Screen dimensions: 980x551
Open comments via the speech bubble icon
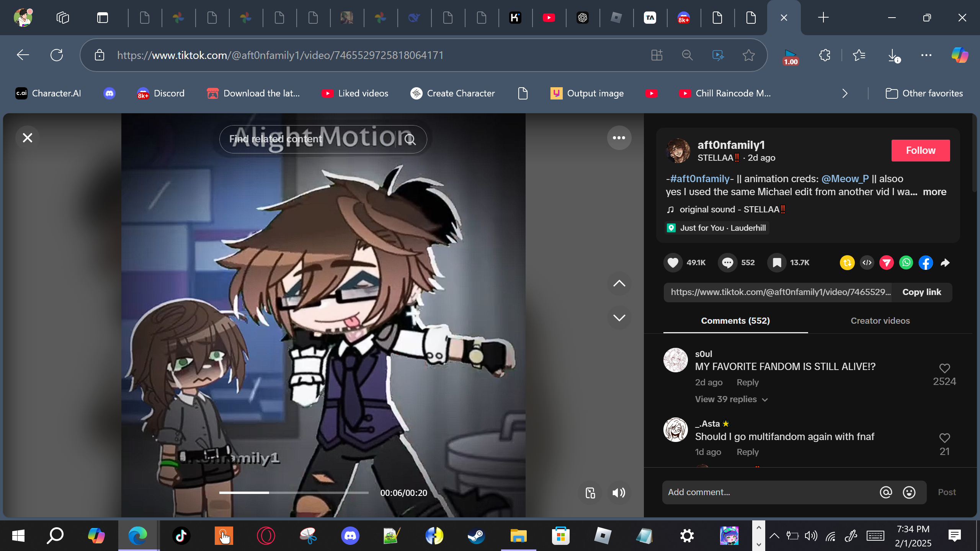pyautogui.click(x=727, y=262)
